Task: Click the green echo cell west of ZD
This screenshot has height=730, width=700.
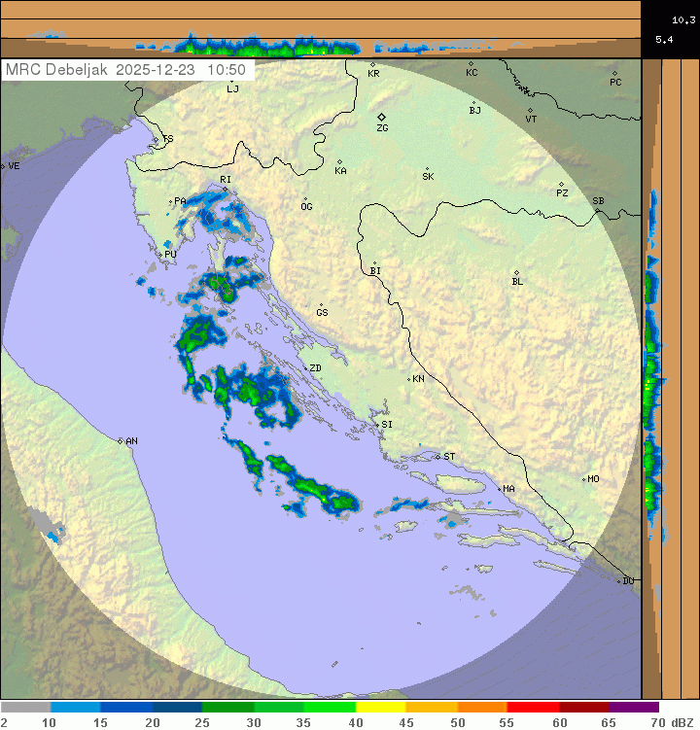Action: [248, 389]
